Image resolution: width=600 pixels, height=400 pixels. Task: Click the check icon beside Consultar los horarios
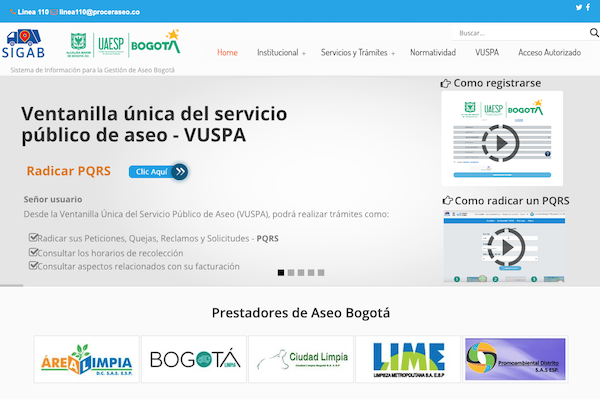(x=33, y=252)
